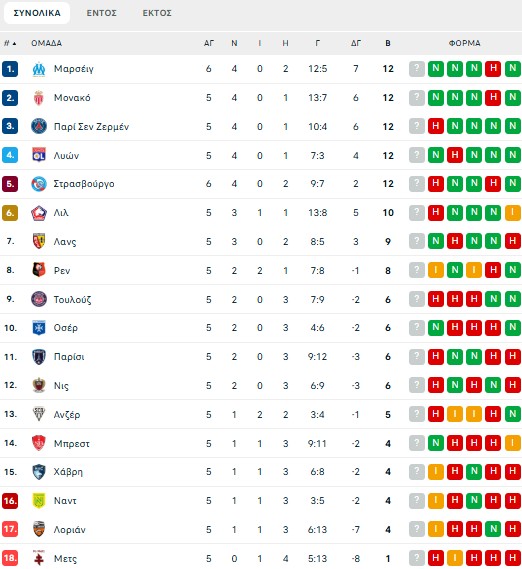This screenshot has width=522, height=569.
Task: Sort standings by the Β points header
Action: tap(388, 43)
